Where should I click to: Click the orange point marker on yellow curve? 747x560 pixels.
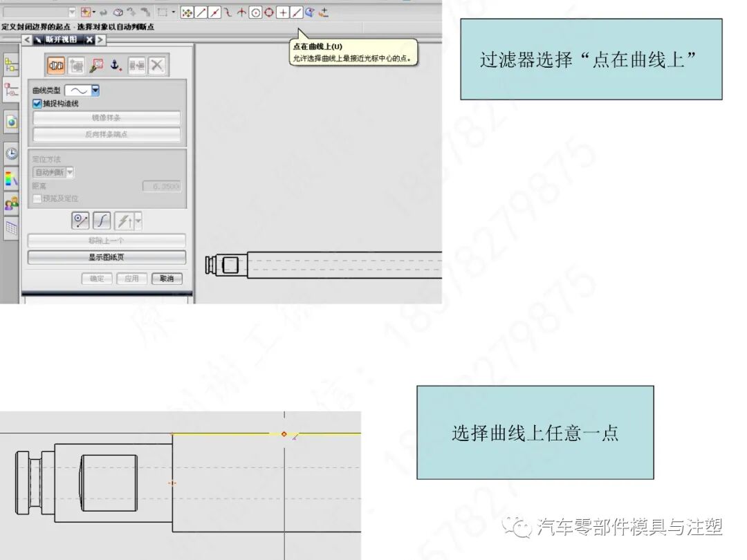pos(284,433)
